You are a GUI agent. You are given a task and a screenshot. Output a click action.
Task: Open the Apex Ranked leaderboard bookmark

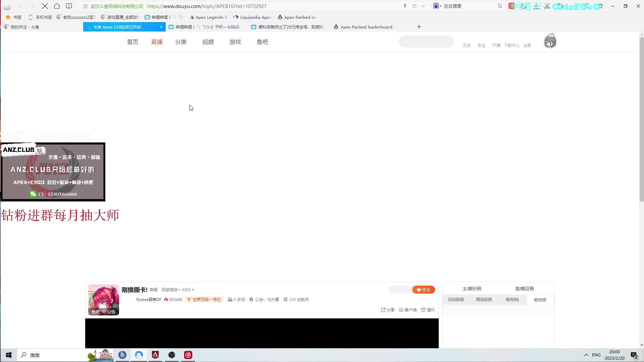[297, 17]
